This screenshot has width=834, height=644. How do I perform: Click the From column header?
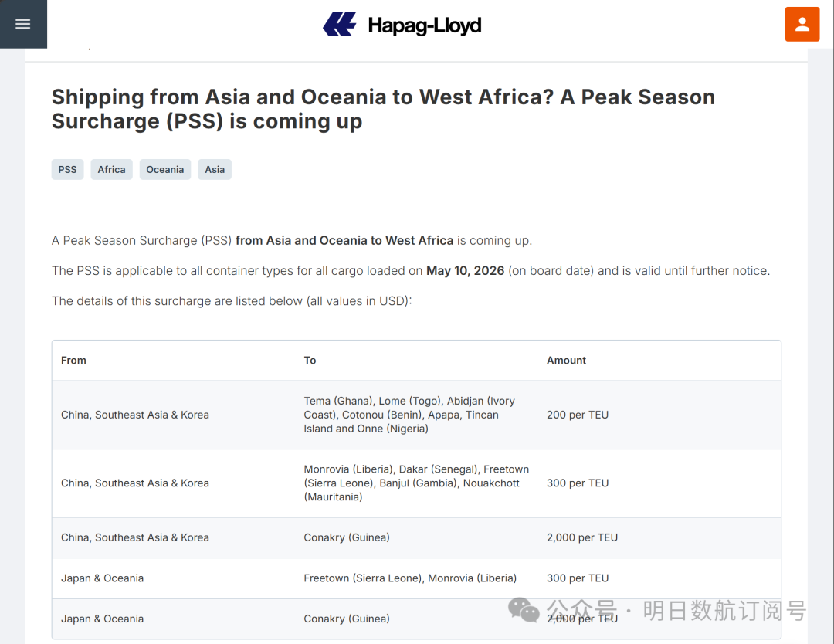point(73,361)
